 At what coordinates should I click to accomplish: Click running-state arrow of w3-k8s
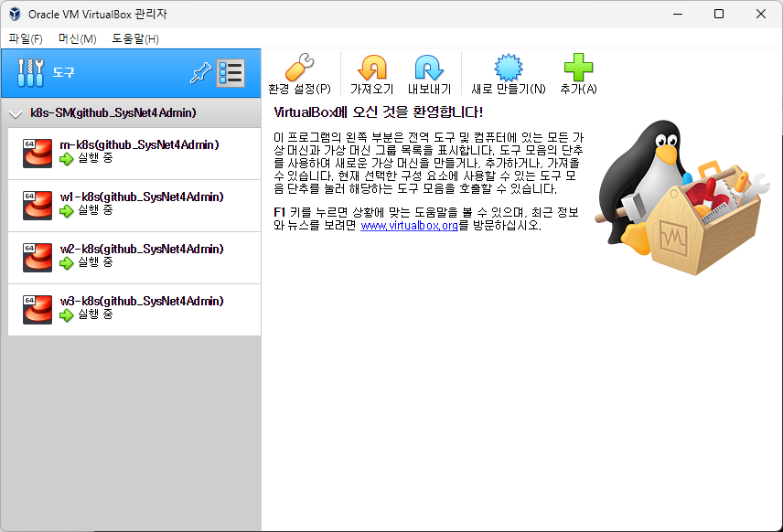click(x=67, y=315)
